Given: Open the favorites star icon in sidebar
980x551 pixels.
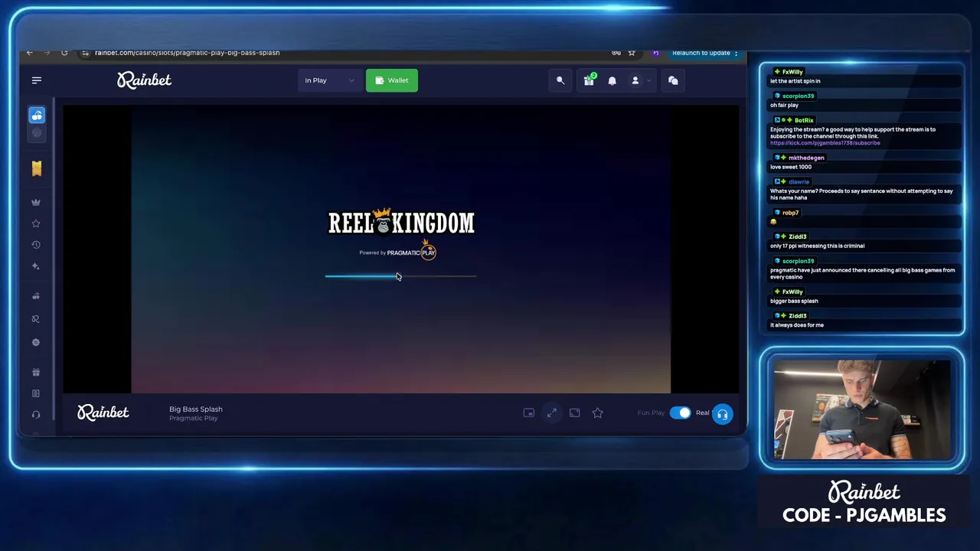Looking at the screenshot, I should click(36, 223).
